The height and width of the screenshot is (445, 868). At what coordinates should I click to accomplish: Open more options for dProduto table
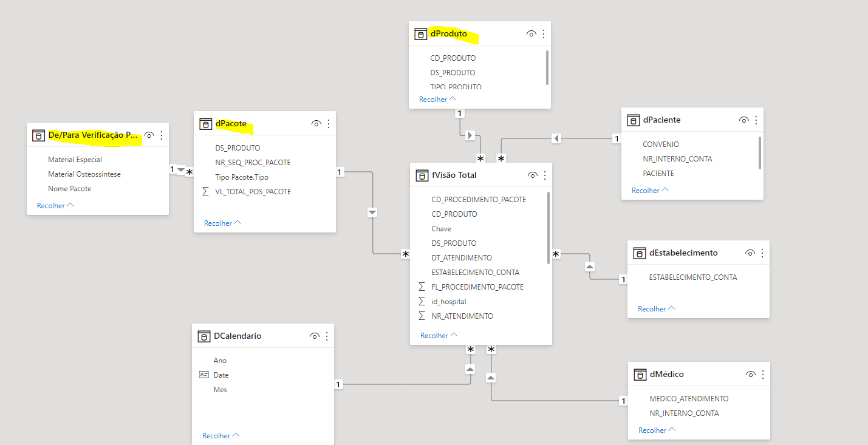544,34
